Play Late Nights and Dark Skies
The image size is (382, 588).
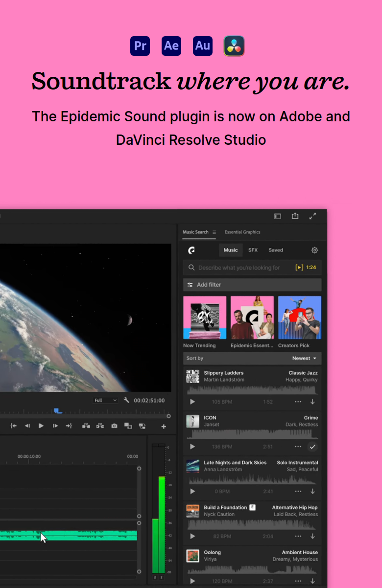click(192, 491)
